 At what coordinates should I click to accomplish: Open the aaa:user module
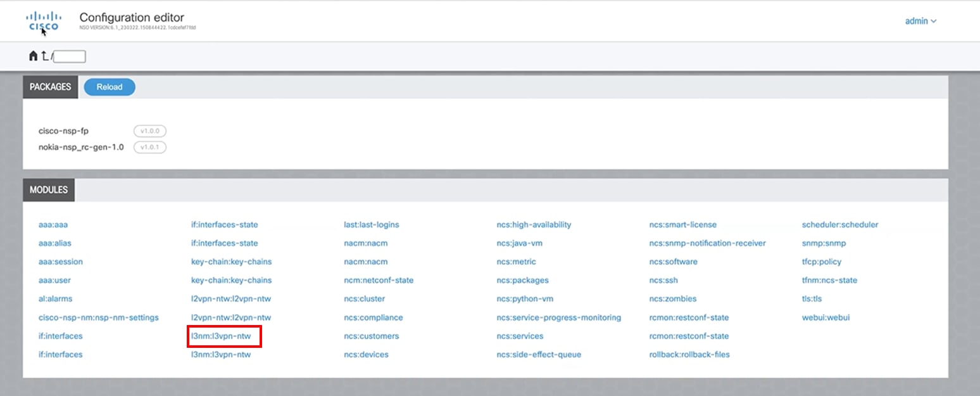[55, 280]
